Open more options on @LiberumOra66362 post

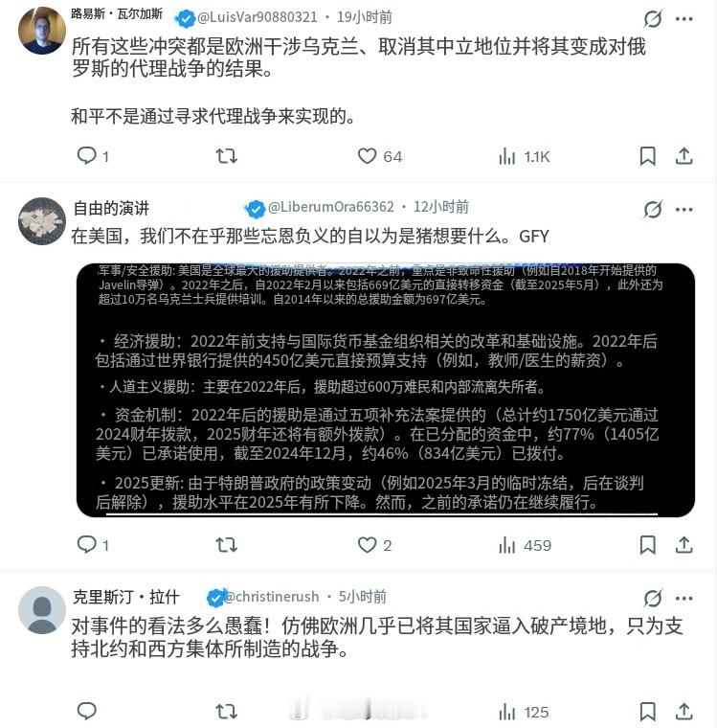(x=684, y=210)
